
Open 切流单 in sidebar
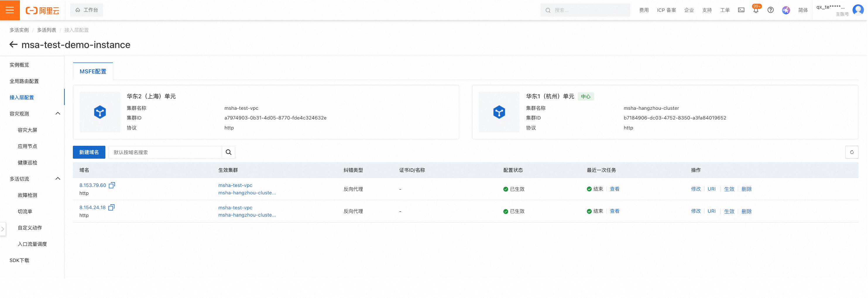pyautogui.click(x=25, y=211)
